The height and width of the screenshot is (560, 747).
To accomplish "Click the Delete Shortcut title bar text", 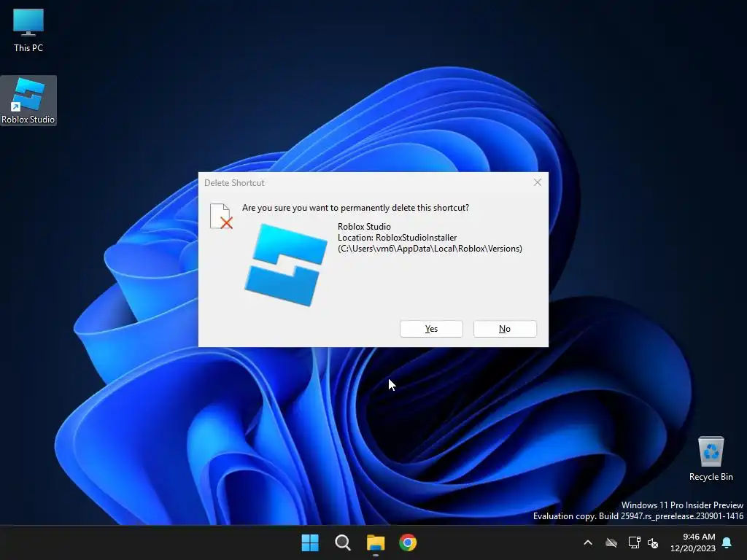I will pyautogui.click(x=234, y=183).
